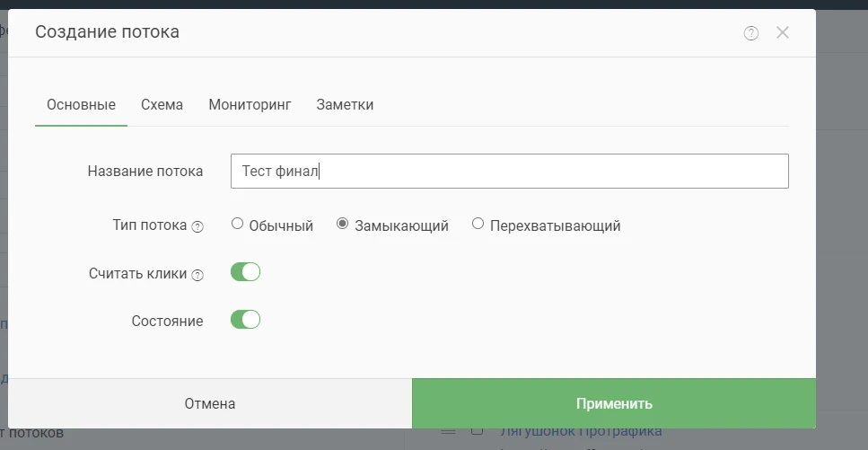Disable the Считать клики switch
This screenshot has height=450, width=868.
click(x=245, y=272)
